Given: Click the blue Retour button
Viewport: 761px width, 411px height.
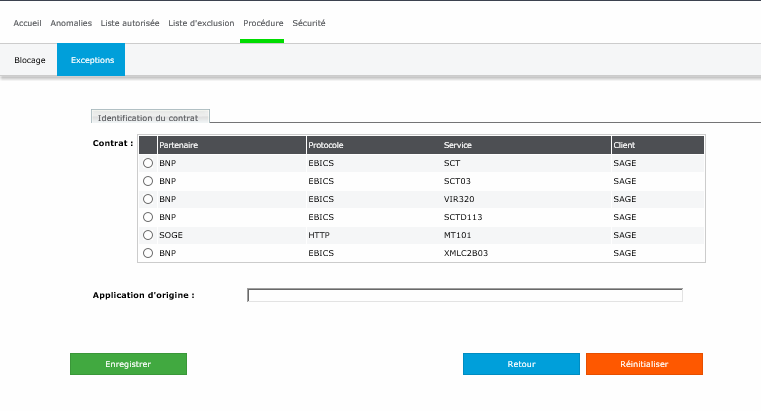Looking at the screenshot, I should 521,364.
